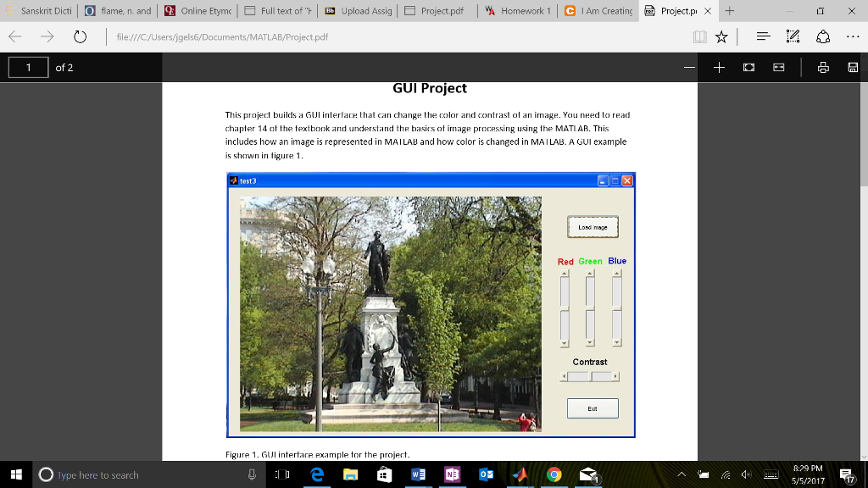Click the Cortana microphone icon

tap(252, 474)
